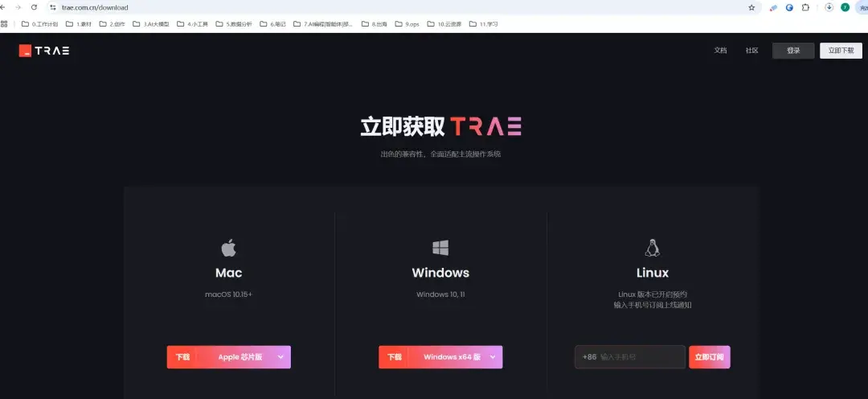Click the 登录 button

click(x=793, y=51)
